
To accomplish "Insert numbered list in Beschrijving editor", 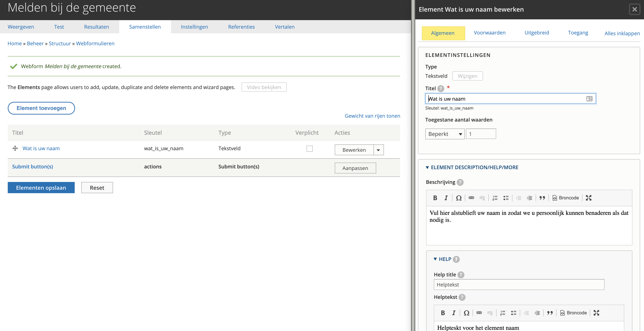I will [x=495, y=198].
